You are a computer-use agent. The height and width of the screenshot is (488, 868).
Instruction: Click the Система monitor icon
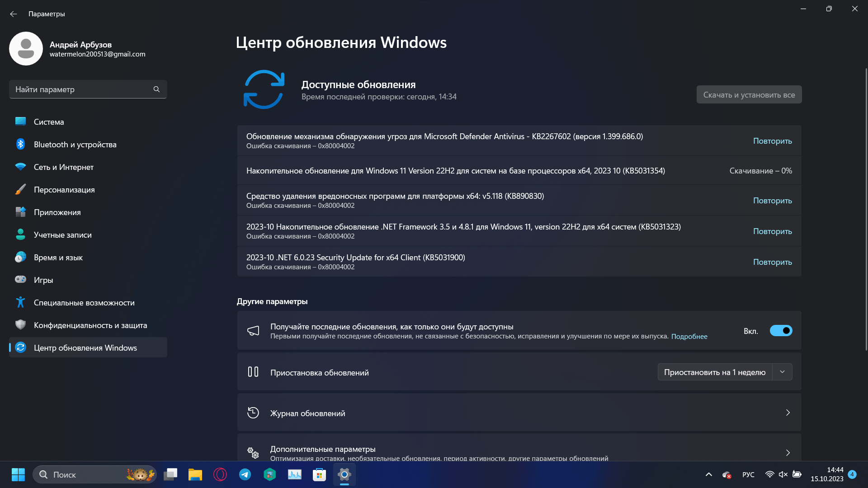tap(20, 121)
